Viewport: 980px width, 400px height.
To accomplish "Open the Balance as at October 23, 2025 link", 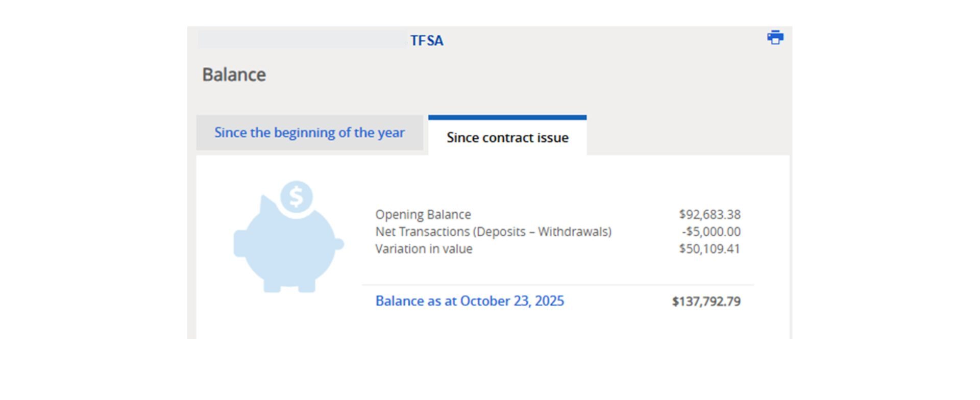I will tap(470, 301).
